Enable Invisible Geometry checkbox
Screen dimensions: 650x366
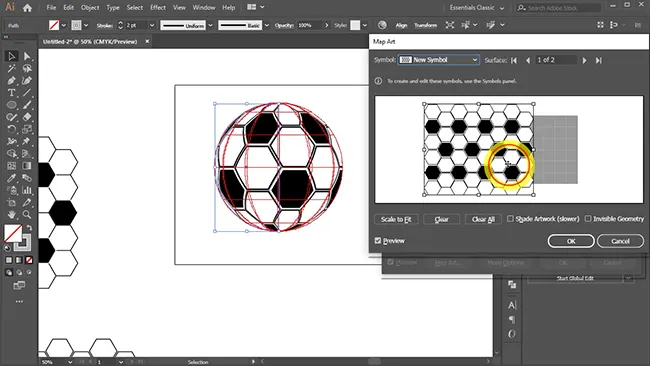[x=588, y=218]
